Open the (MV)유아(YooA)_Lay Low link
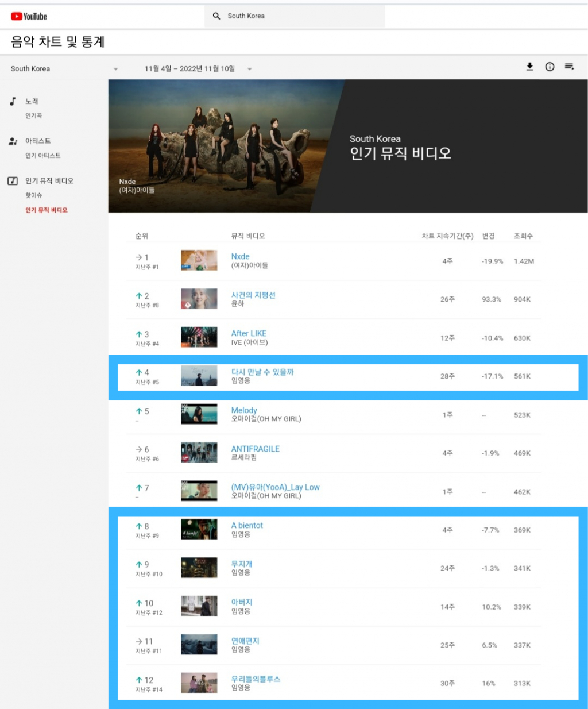Image resolution: width=588 pixels, height=709 pixels. tap(276, 487)
